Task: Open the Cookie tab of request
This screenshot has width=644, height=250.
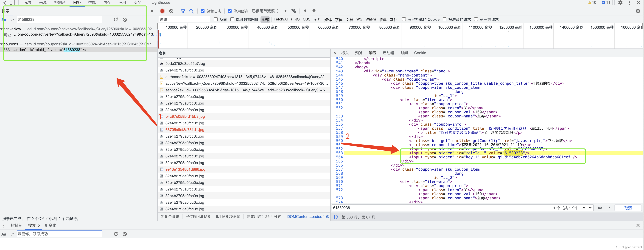Action: pyautogui.click(x=420, y=53)
